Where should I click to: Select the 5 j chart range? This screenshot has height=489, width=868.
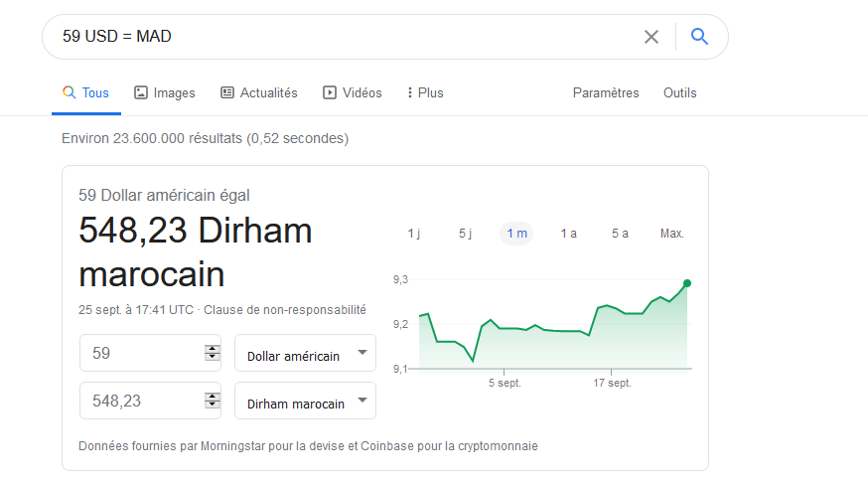click(x=465, y=234)
